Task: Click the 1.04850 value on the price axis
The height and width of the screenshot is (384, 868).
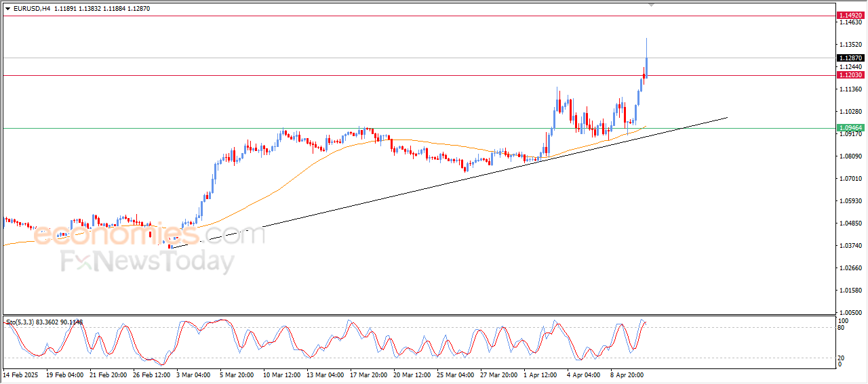Action: tap(850, 223)
